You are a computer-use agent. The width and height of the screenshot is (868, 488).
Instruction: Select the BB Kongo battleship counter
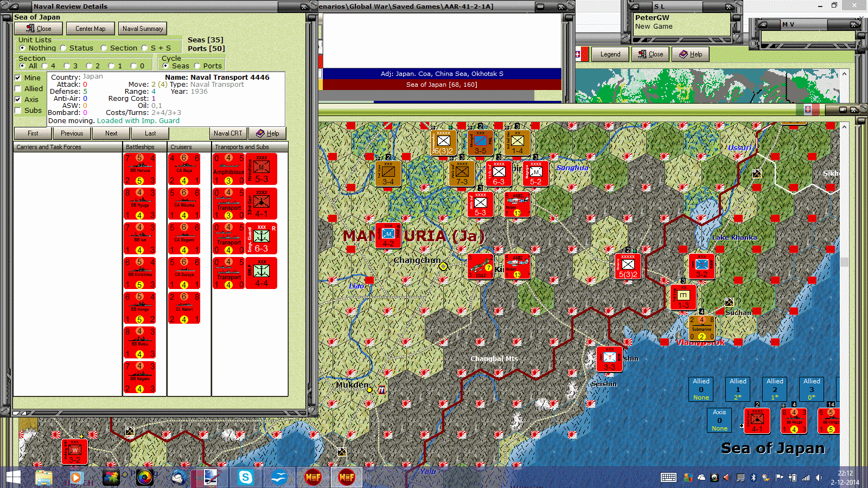(x=140, y=308)
